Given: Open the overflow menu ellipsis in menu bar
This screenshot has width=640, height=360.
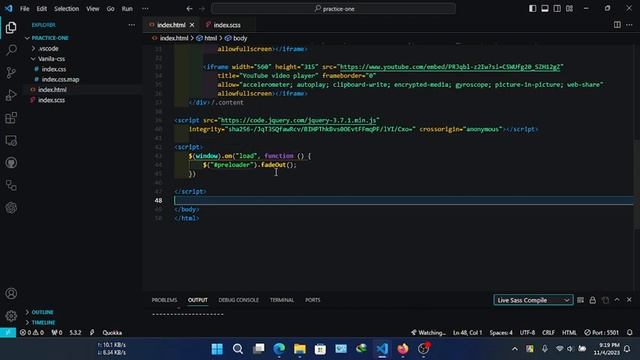Looking at the screenshot, I should 145,9.
